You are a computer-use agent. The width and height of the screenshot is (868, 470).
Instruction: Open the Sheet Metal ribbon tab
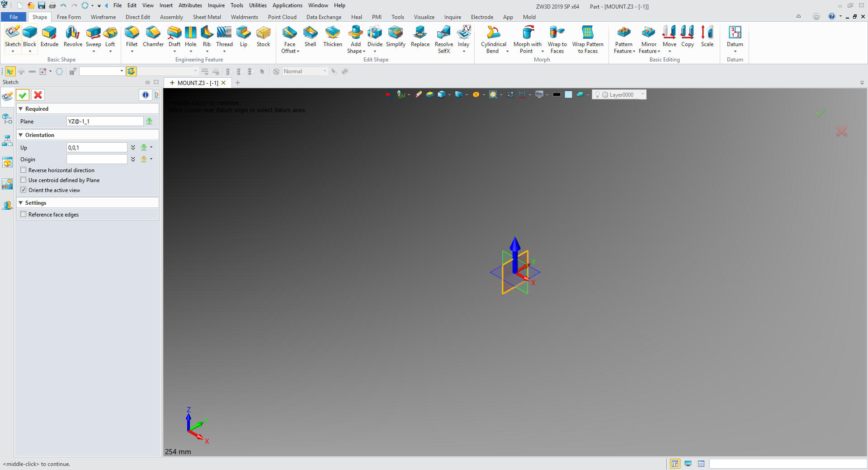tap(207, 17)
